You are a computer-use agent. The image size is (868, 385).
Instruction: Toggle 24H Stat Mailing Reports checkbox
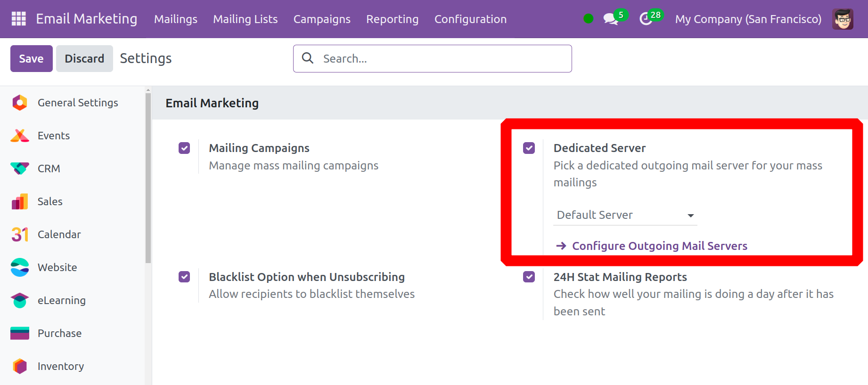coord(529,277)
